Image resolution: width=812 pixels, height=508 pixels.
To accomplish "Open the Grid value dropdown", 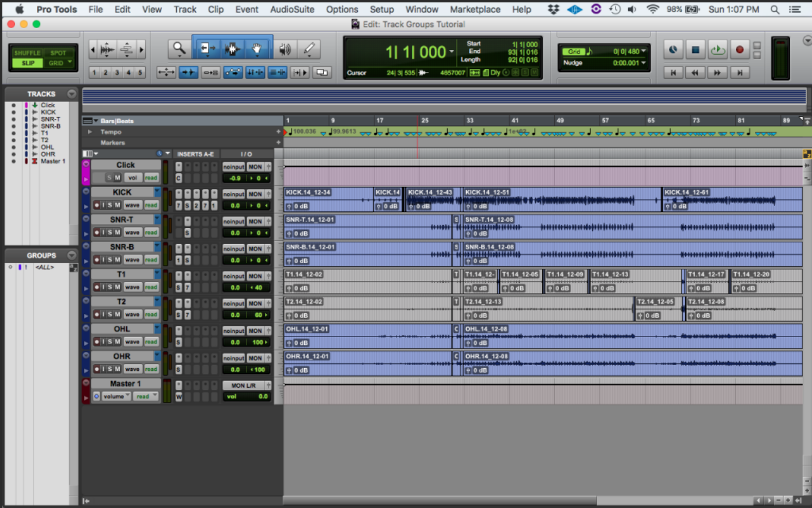I will click(x=644, y=51).
